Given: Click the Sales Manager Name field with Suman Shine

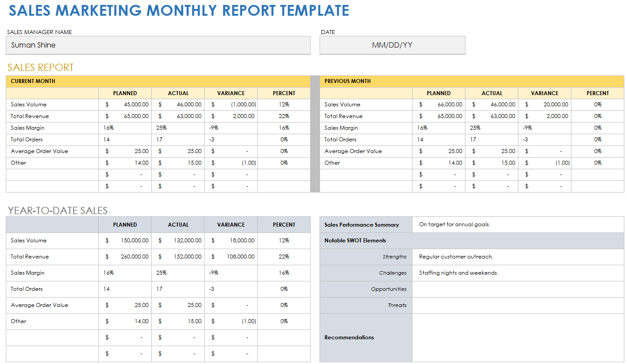Looking at the screenshot, I should 158,45.
